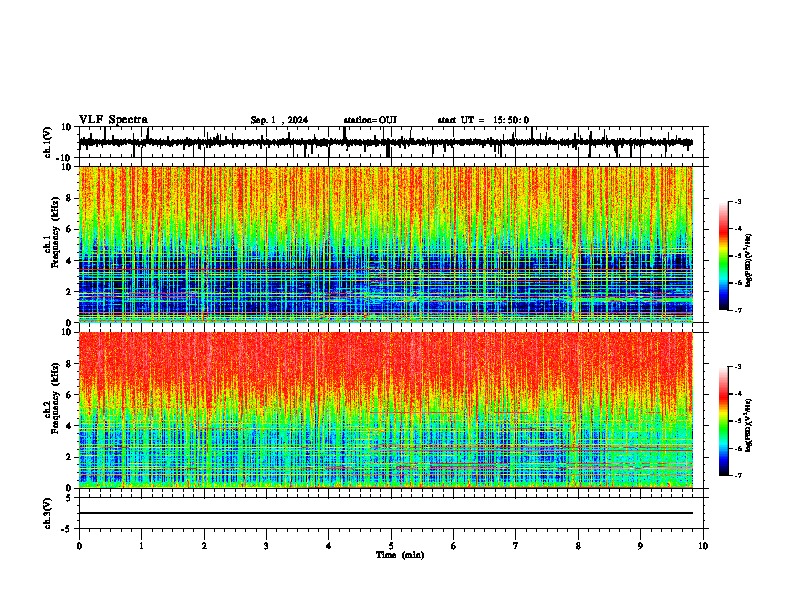Click time-axis tick label "3"
Screen dimensions: 792x612
coord(266,546)
